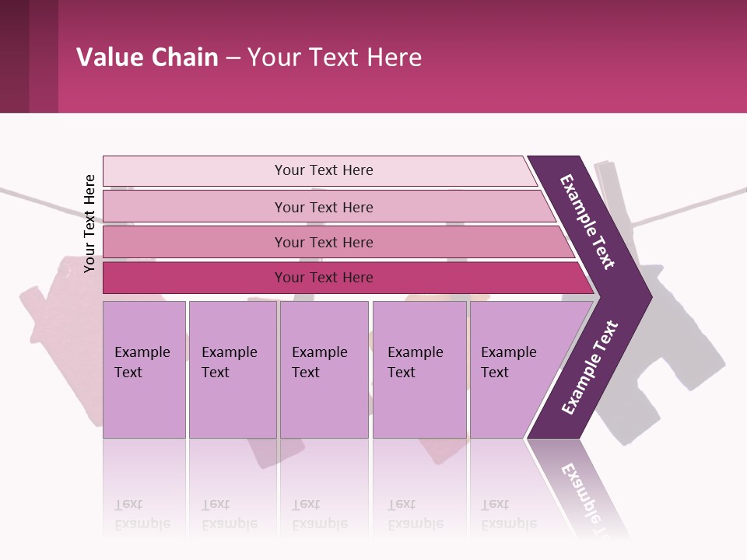Click the first "Example Text" box
This screenshot has height=560, width=747.
(x=144, y=369)
